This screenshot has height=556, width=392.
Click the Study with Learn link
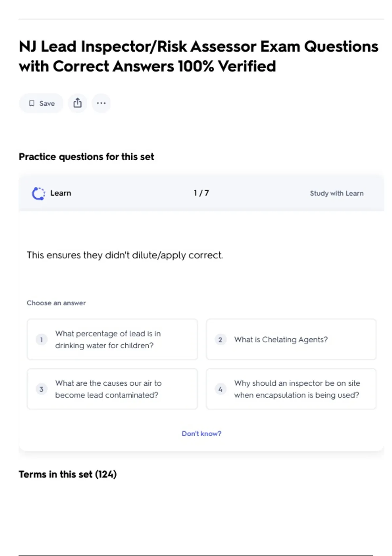(x=336, y=193)
